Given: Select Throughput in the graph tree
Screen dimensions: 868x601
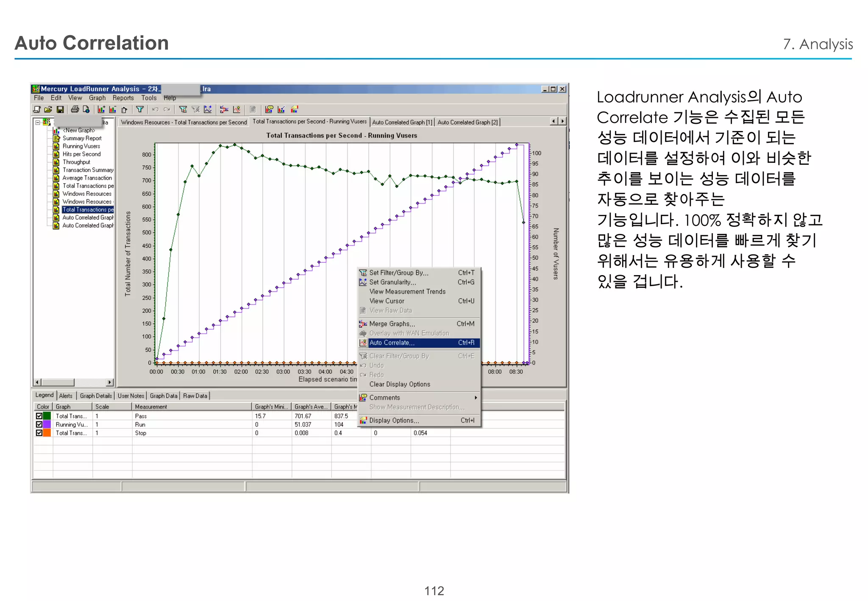Looking at the screenshot, I should tap(76, 162).
